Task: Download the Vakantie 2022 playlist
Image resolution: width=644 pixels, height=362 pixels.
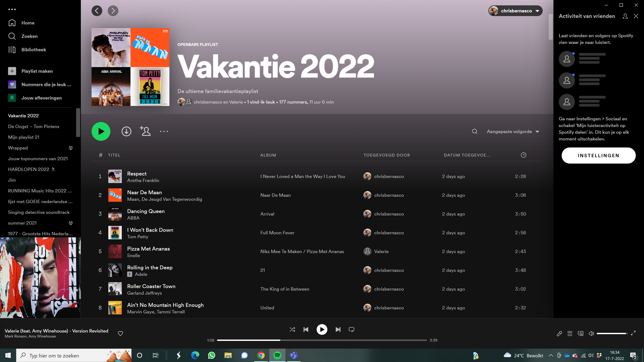Action: 126,131
